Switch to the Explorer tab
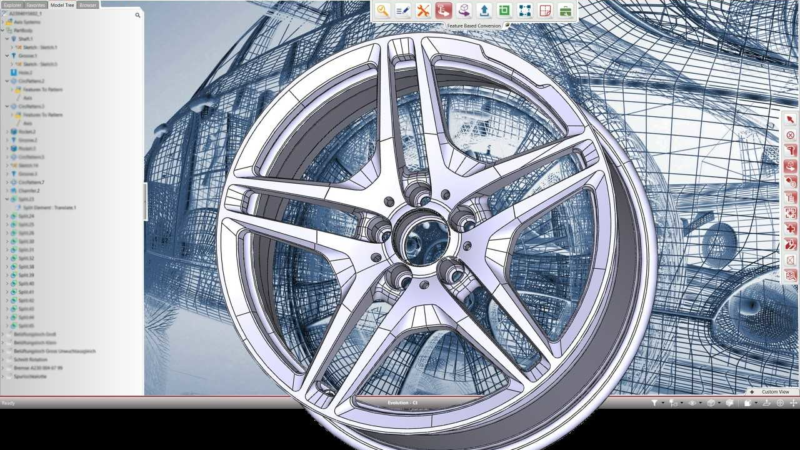The width and height of the screenshot is (800, 450). click(12, 5)
